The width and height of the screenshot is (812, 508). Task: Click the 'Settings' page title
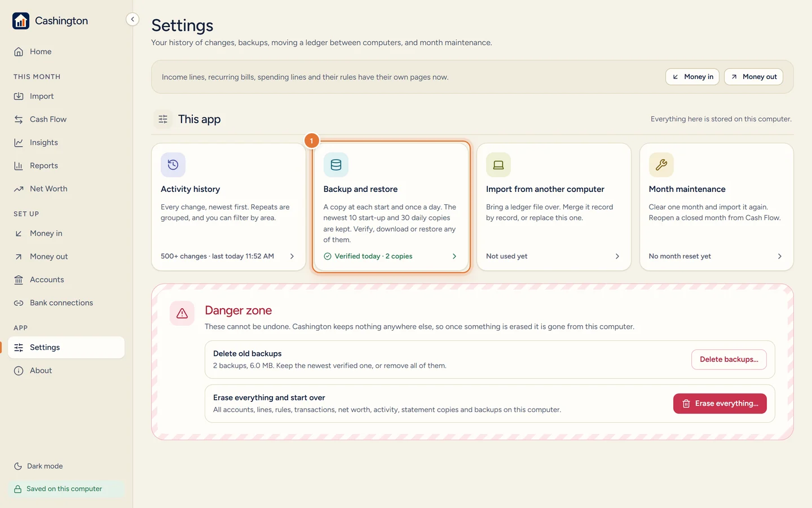pyautogui.click(x=182, y=25)
